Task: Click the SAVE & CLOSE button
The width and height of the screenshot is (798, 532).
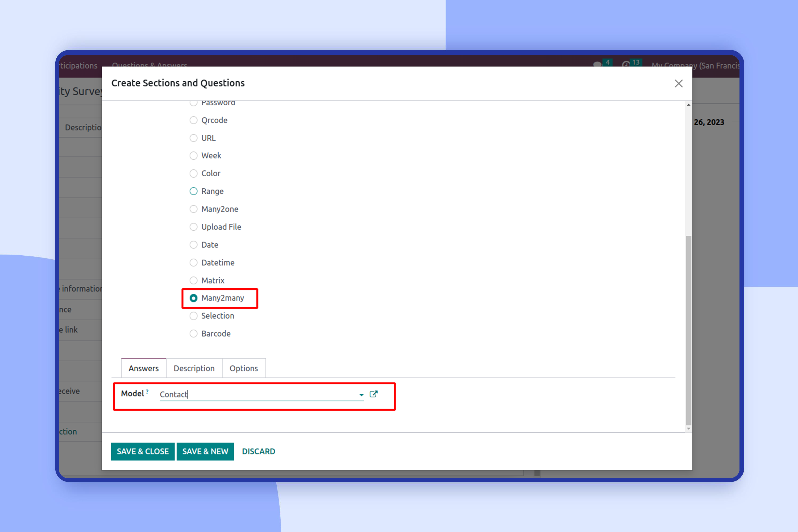Action: (x=143, y=451)
